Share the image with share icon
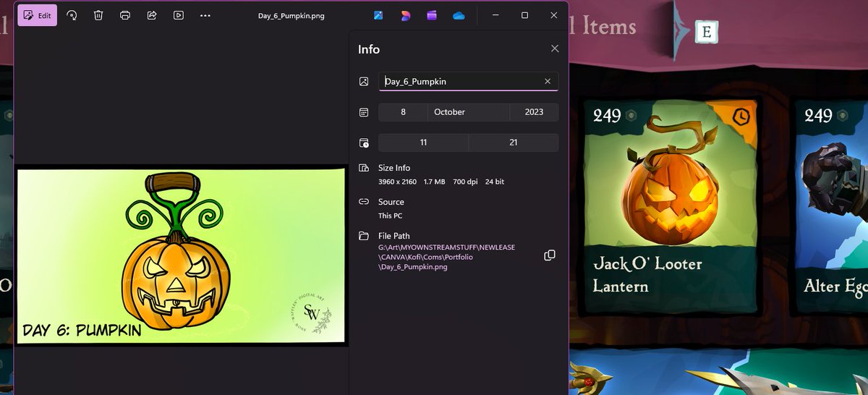Image resolution: width=868 pixels, height=395 pixels. (152, 15)
